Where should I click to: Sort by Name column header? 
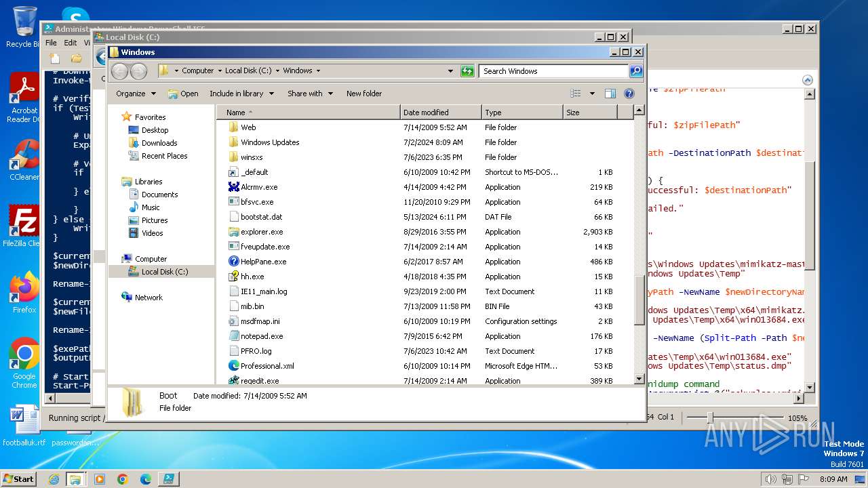coord(309,113)
